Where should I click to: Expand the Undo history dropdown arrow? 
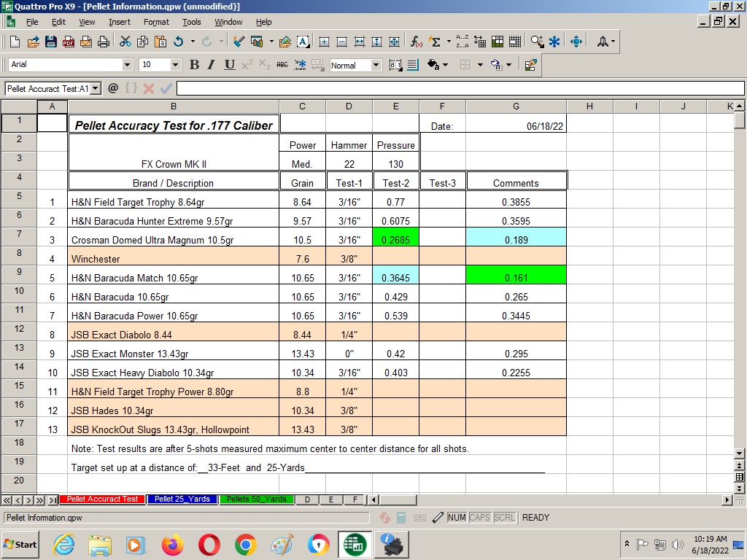[193, 42]
